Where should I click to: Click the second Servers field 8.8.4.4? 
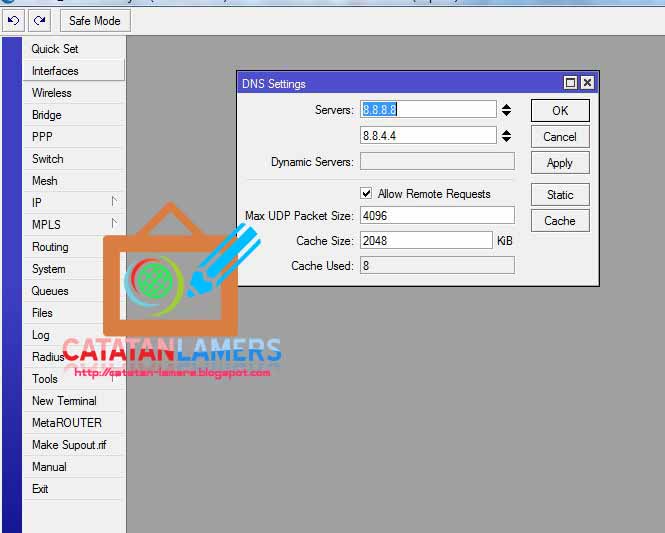[428, 136]
